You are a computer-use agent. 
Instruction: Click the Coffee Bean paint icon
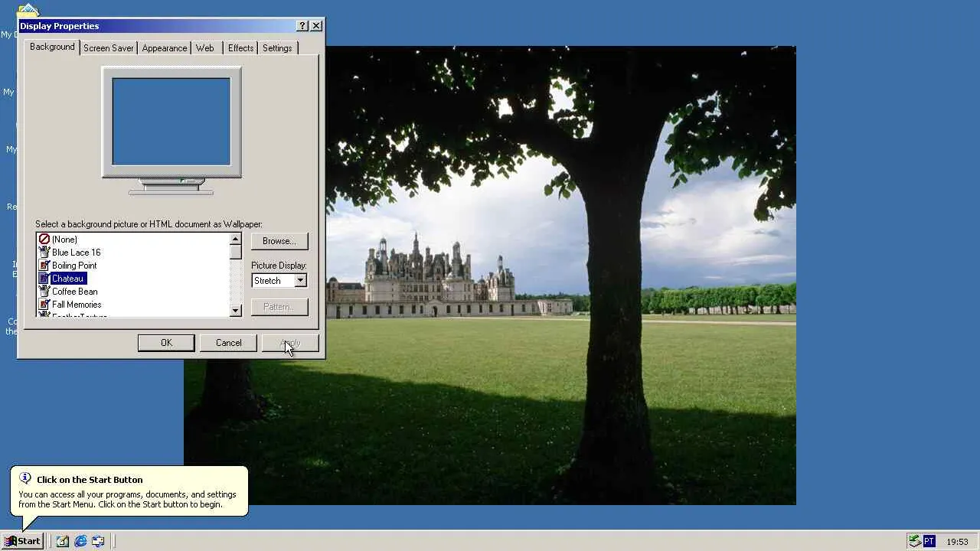(44, 292)
